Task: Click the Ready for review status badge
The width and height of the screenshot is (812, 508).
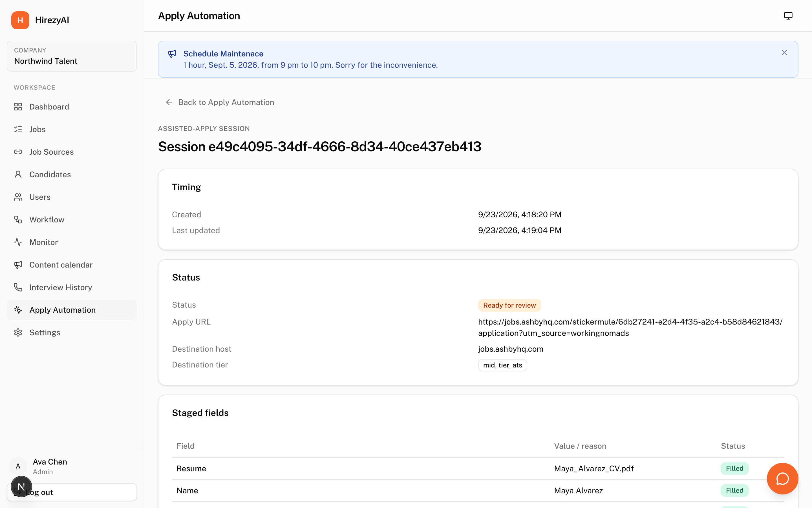Action: [509, 305]
